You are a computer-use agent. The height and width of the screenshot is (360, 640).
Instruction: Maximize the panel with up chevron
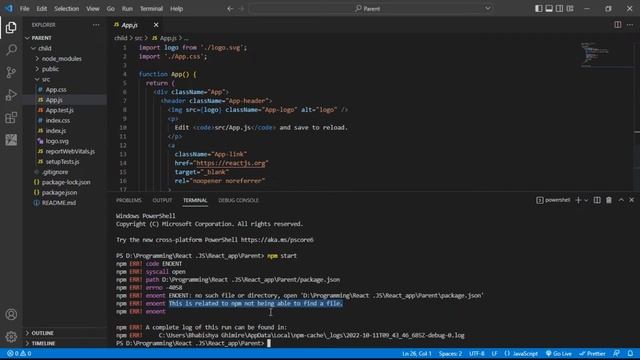click(621, 200)
